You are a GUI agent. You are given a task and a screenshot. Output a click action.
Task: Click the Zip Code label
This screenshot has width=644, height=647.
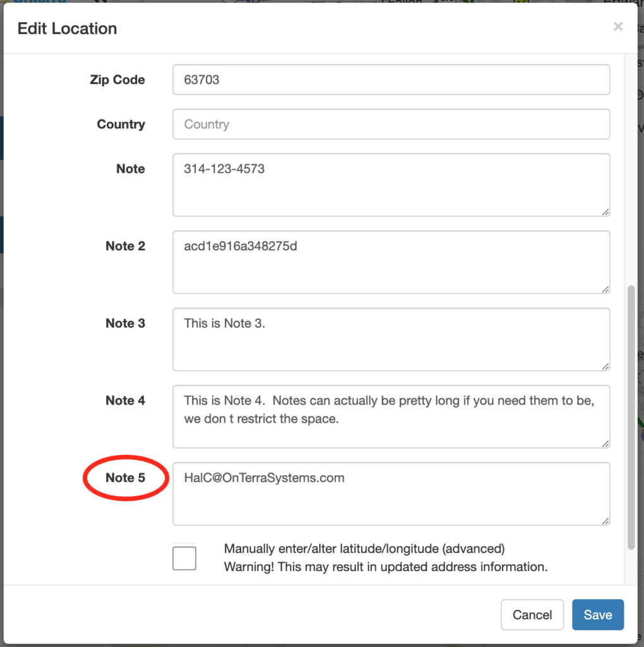[x=117, y=80]
